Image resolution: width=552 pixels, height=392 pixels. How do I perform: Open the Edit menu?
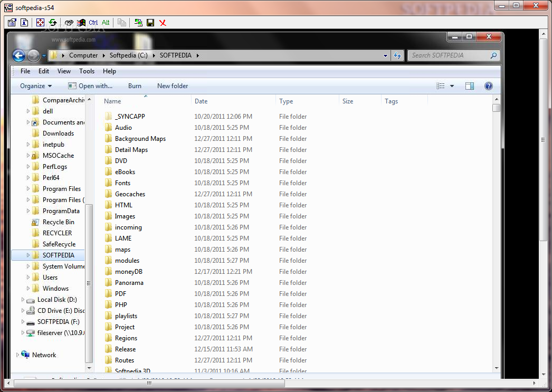(x=44, y=71)
